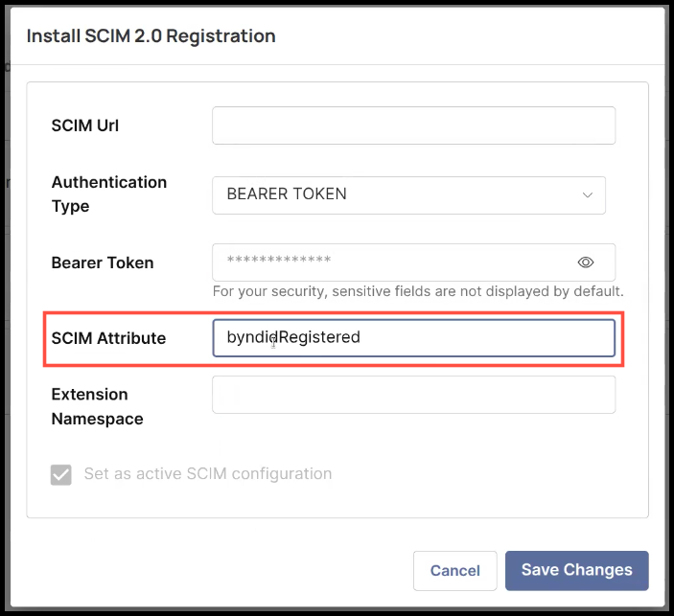Click the SCIM Attribute label
Screen dimensions: 674x616
point(108,338)
